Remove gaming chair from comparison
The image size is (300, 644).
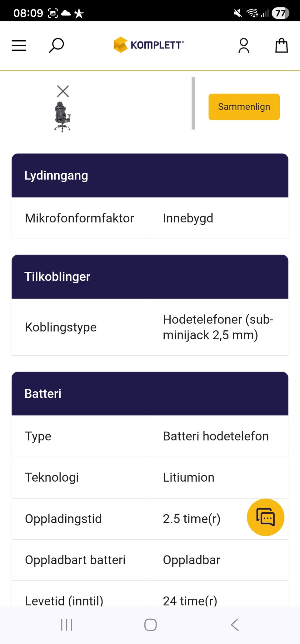point(63,91)
